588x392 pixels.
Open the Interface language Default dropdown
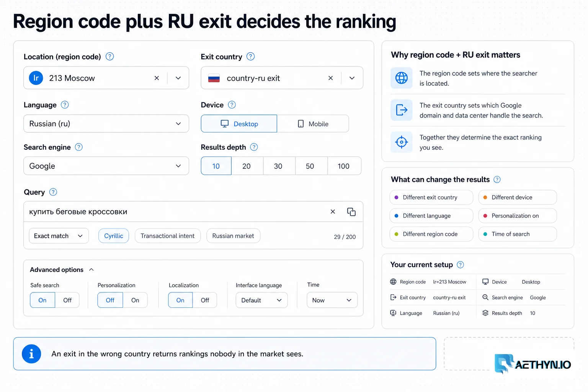pos(261,300)
